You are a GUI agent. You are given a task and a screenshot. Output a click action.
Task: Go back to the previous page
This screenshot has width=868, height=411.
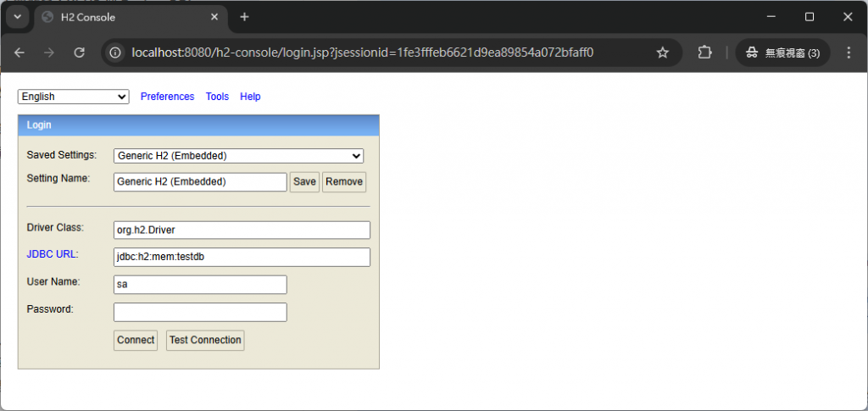click(19, 53)
